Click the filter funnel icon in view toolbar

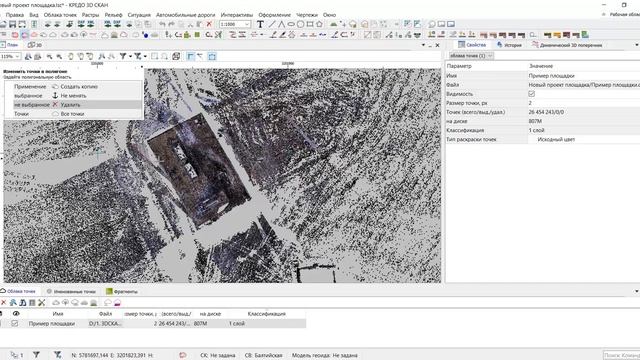(x=123, y=56)
